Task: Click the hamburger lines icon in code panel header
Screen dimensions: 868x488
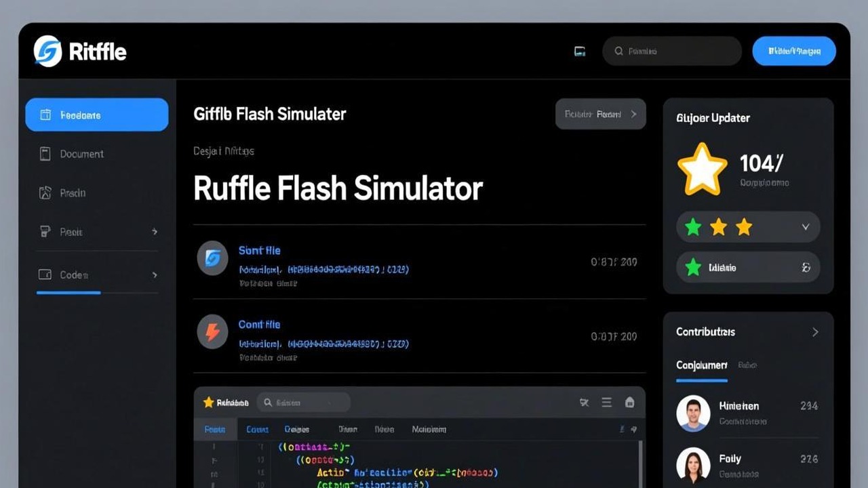Action: tap(607, 403)
